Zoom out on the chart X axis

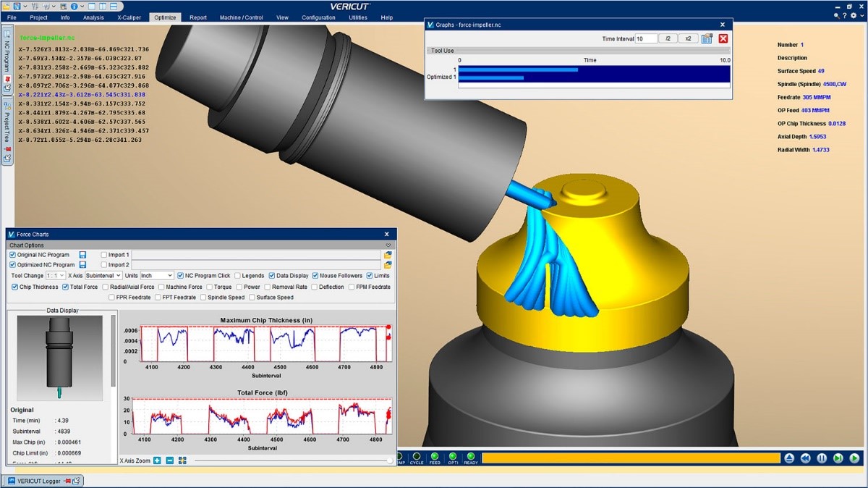pyautogui.click(x=169, y=460)
